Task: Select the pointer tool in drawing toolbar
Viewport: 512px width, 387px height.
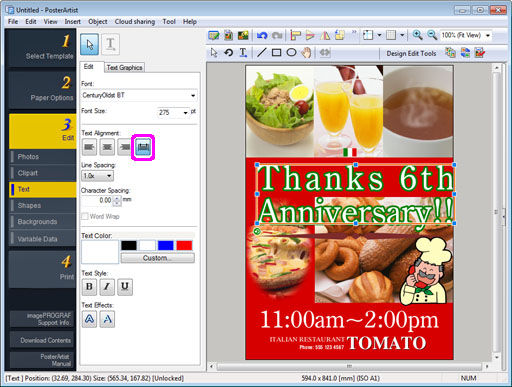Action: (214, 53)
